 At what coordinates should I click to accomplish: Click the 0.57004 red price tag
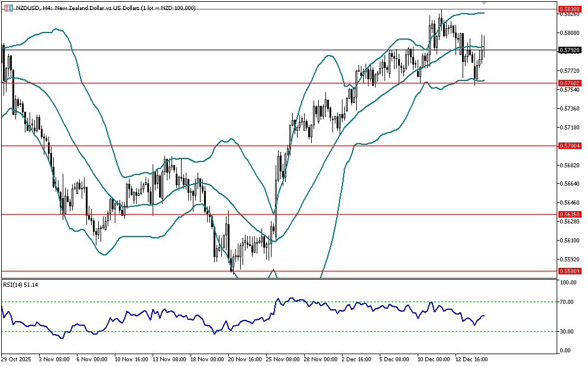[x=568, y=145]
